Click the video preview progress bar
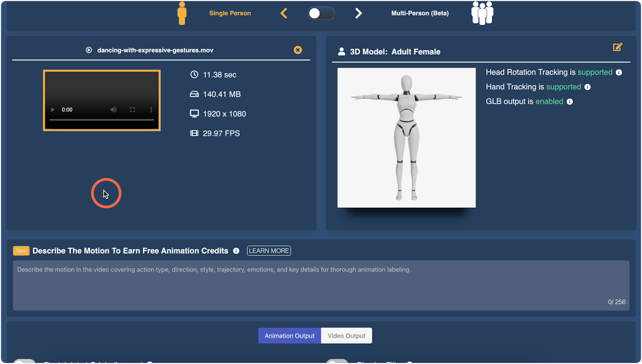The width and height of the screenshot is (642, 364). pos(102,120)
